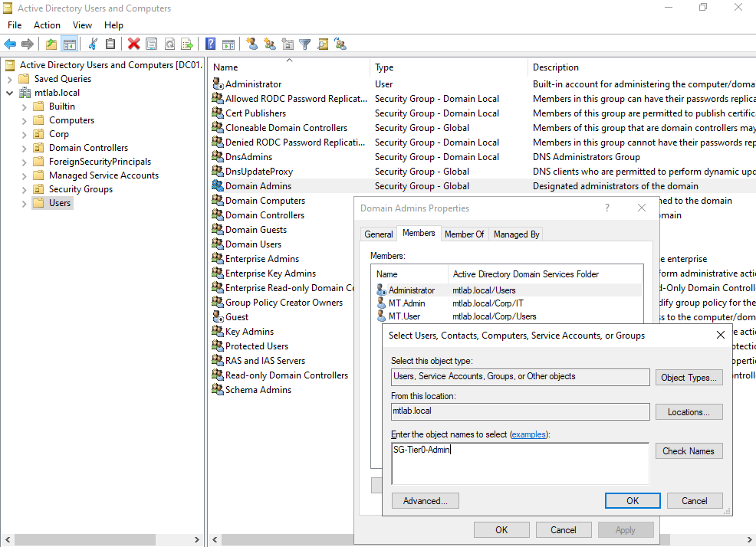
Task: Click the clipboard Copy toolbar icon
Action: (x=110, y=44)
